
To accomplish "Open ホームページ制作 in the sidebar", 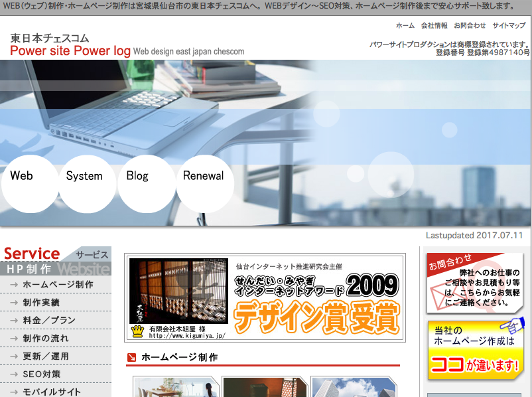I will point(57,284).
